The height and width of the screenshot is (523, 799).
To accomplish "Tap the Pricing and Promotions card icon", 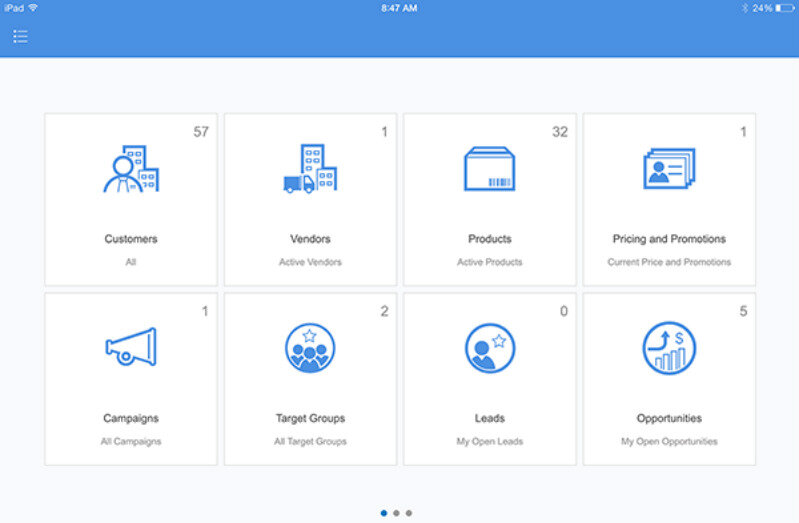I will [x=669, y=169].
